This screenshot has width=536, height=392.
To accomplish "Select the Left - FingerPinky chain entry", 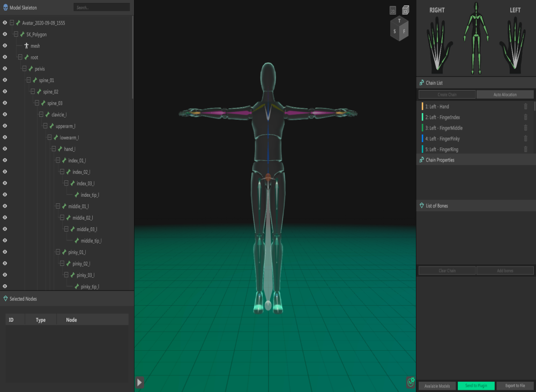I will tap(442, 139).
